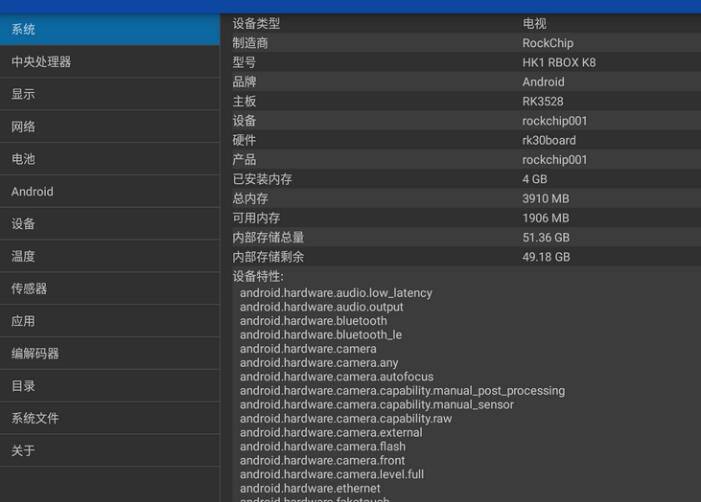Screen dimensions: 701x502
Task: Click the 品牌 label
Action: tap(244, 82)
